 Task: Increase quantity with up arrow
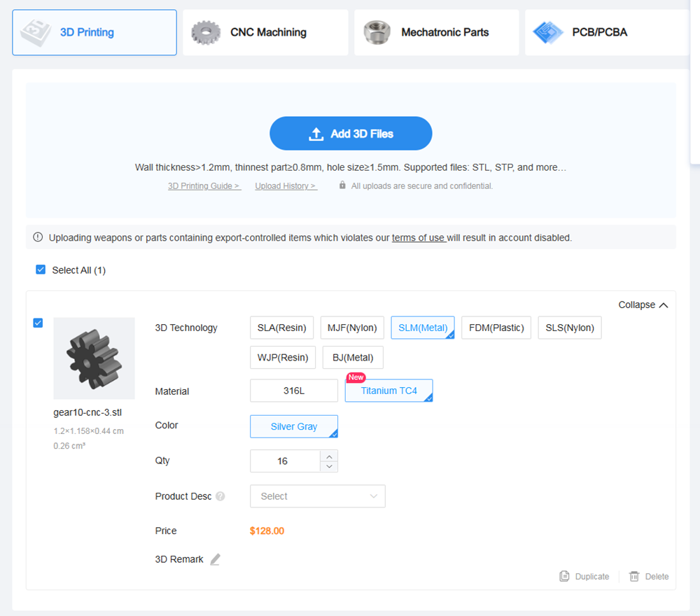click(329, 456)
